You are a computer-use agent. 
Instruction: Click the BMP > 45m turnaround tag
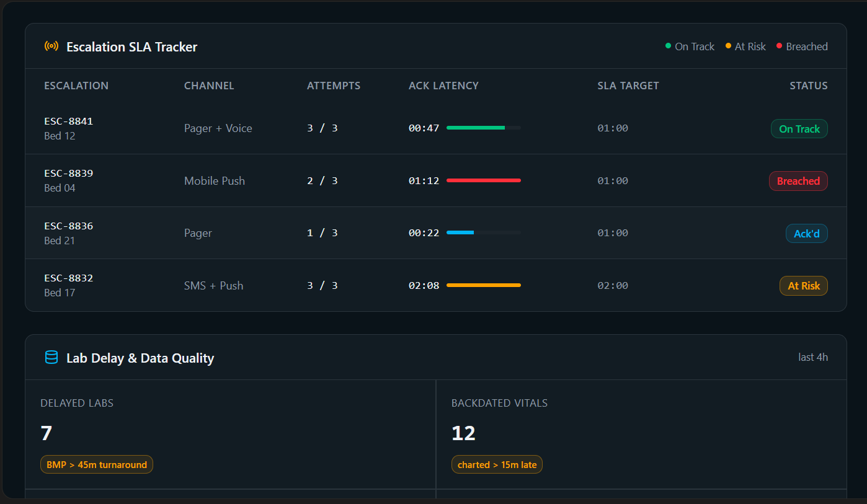[97, 464]
